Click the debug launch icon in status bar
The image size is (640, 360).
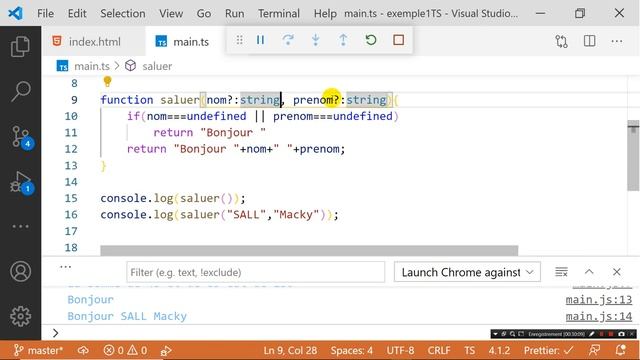click(x=166, y=350)
